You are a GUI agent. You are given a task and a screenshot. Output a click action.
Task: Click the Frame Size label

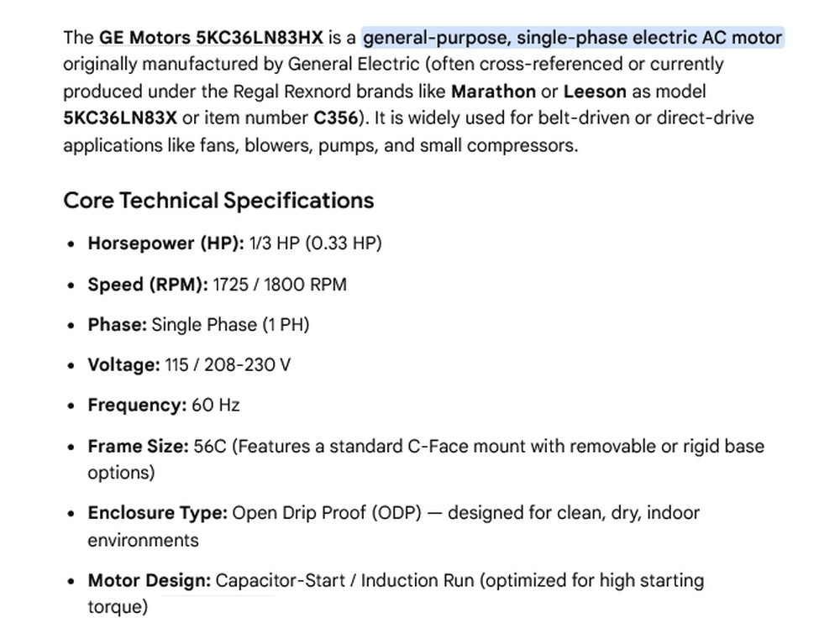[139, 446]
